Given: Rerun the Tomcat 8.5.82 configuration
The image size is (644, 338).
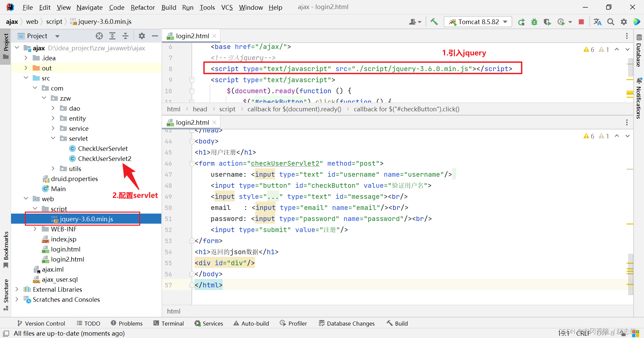Looking at the screenshot, I should 521,22.
